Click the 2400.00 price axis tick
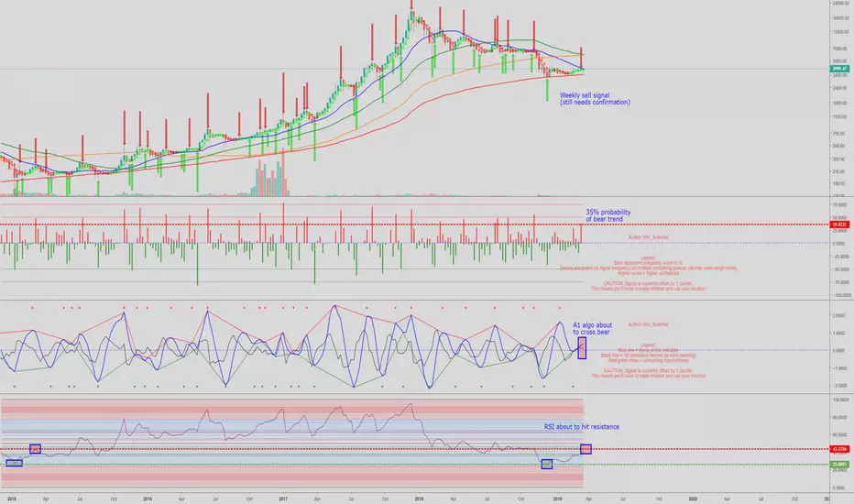 (x=840, y=88)
